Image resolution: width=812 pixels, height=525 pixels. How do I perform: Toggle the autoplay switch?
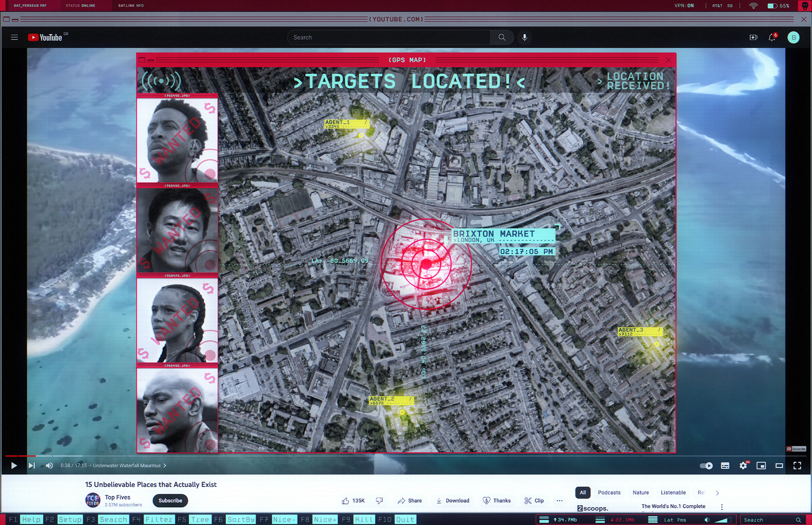point(706,465)
